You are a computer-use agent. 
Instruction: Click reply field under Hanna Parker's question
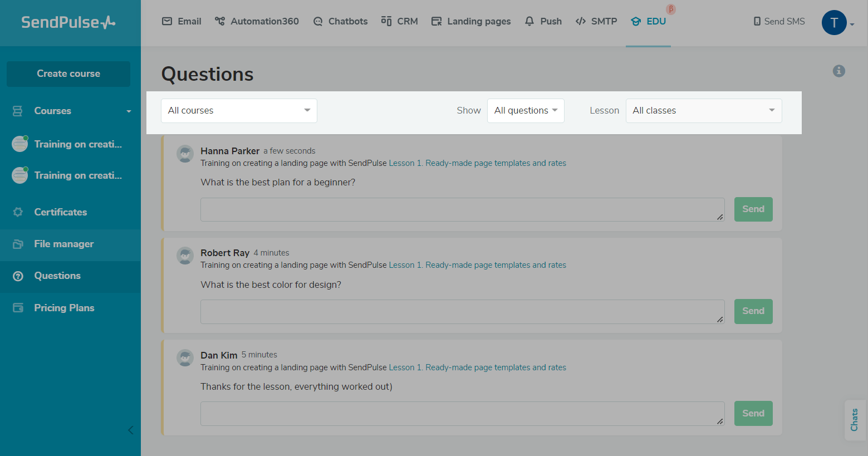click(462, 209)
